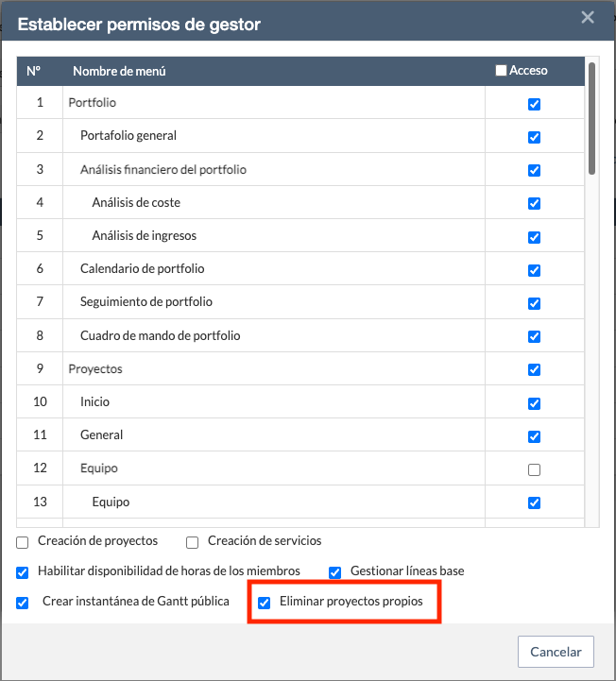Uncheck Gestionar líneas base
The height and width of the screenshot is (681, 616).
(x=334, y=572)
